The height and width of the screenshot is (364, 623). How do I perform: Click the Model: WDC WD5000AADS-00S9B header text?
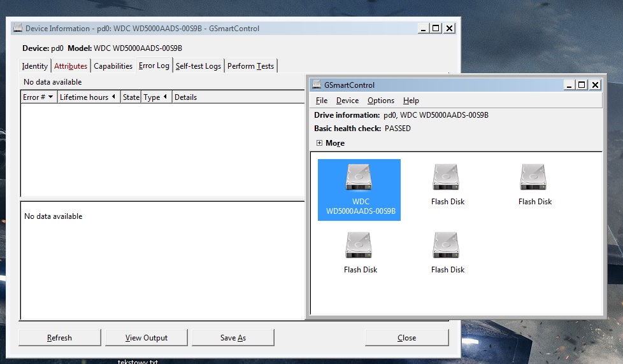point(125,48)
